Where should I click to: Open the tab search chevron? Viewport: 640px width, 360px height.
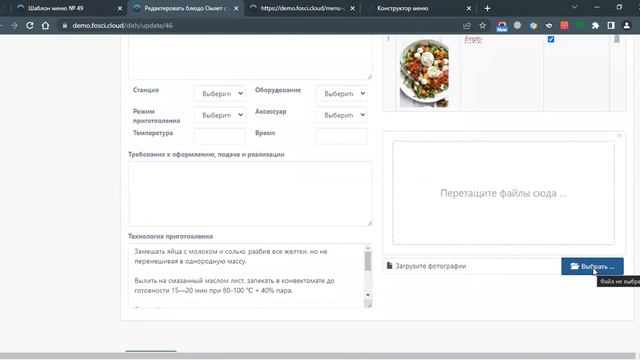click(574, 7)
